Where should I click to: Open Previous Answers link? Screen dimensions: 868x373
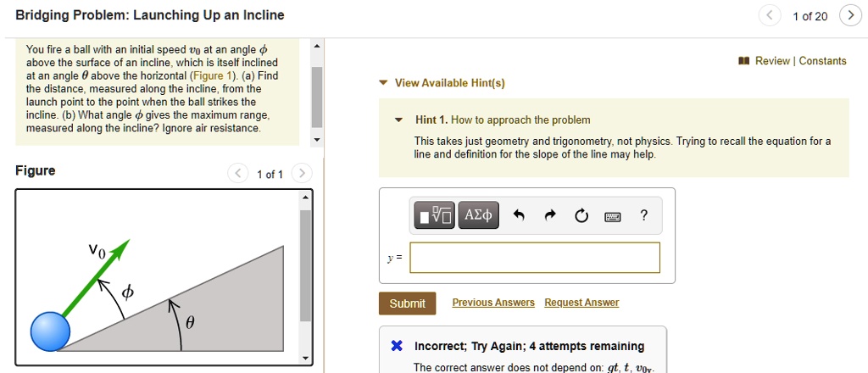[x=493, y=302]
